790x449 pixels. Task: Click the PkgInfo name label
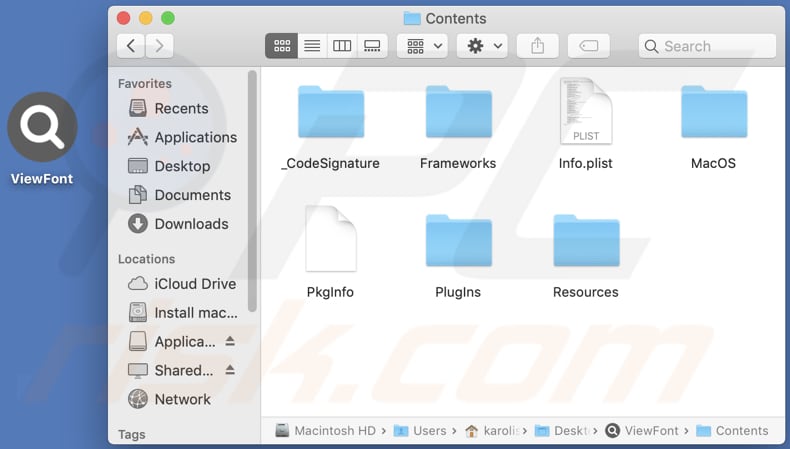pos(331,292)
